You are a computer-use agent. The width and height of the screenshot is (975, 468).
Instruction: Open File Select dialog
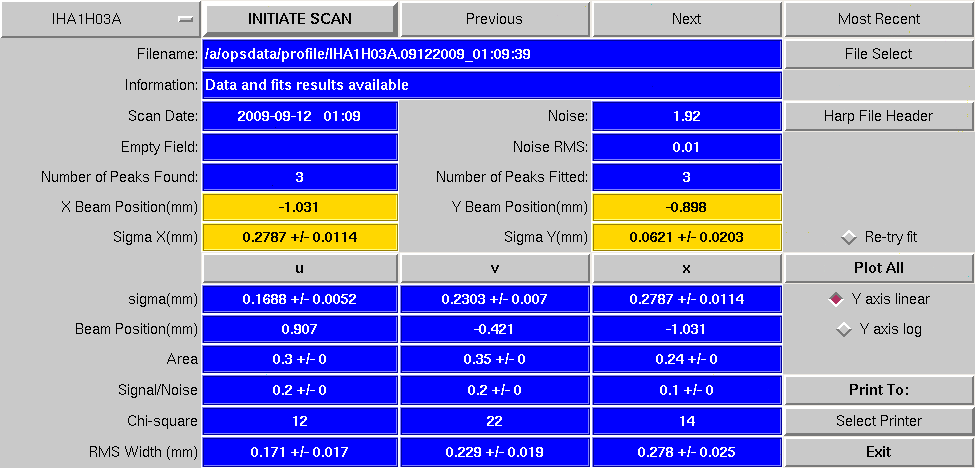[879, 54]
